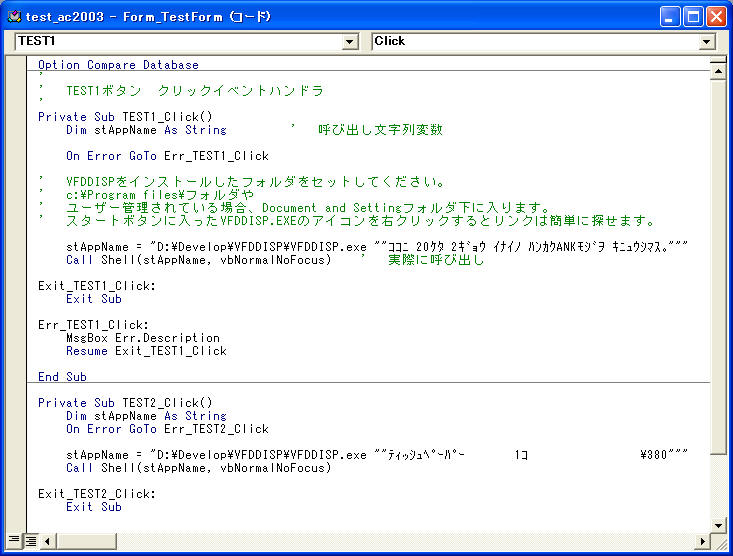Screen dimensions: 733x556
Task: Click the VBA window icon in the title bar
Action: coord(14,17)
